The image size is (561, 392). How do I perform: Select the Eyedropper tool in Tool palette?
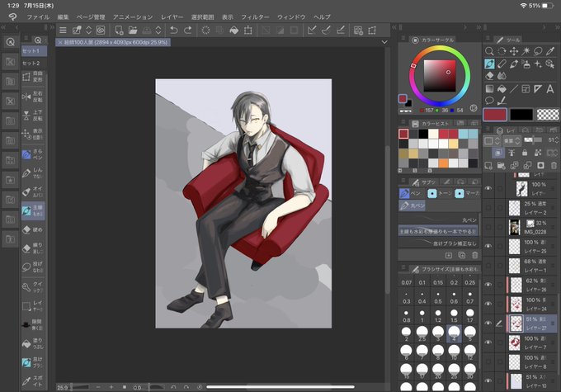point(550,51)
